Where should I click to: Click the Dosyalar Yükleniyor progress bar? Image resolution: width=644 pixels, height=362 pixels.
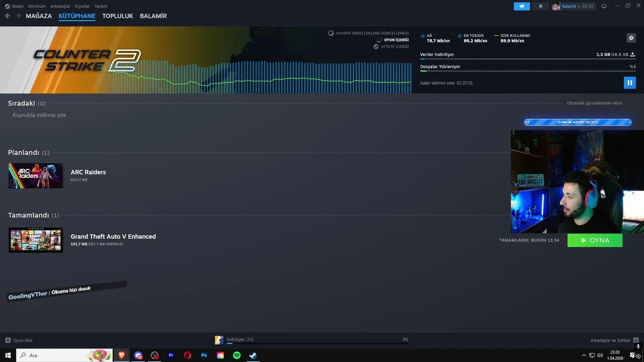528,71
